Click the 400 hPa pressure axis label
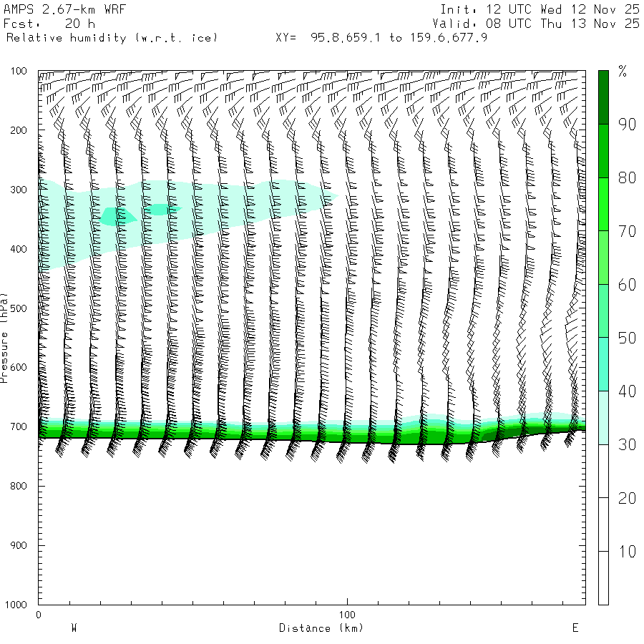This screenshot has height=644, width=644. click(19, 249)
